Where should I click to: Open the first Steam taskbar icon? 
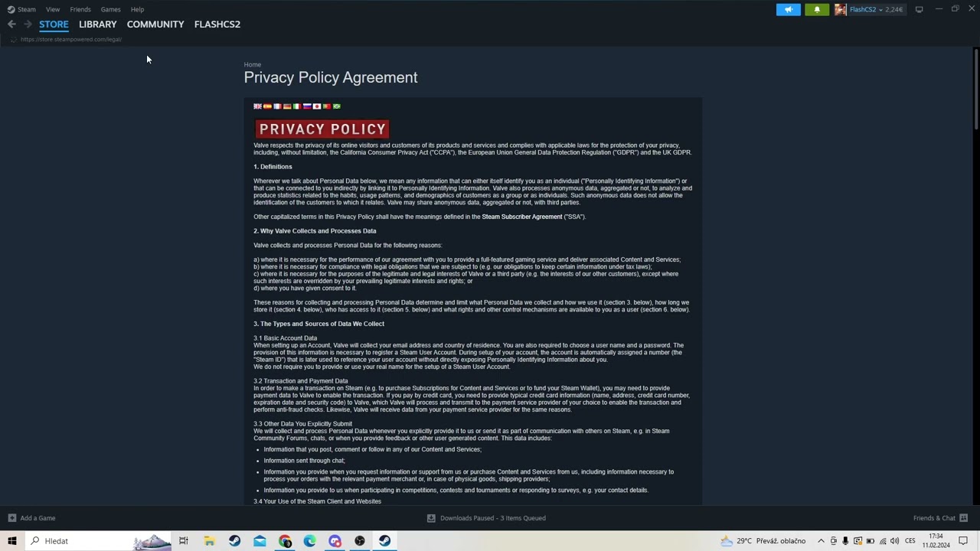[x=234, y=541]
